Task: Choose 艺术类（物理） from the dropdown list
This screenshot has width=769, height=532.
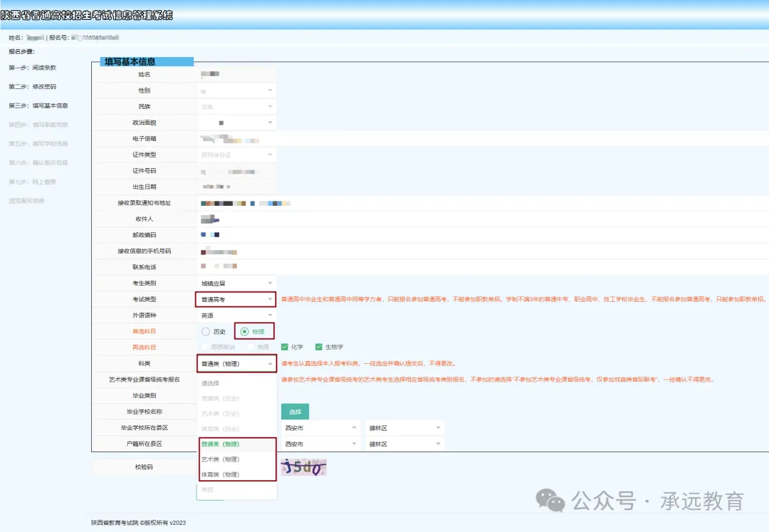Action: pyautogui.click(x=237, y=459)
